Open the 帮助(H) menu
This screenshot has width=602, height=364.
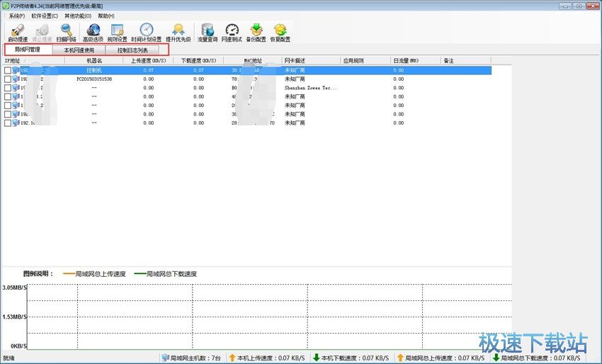[106, 16]
